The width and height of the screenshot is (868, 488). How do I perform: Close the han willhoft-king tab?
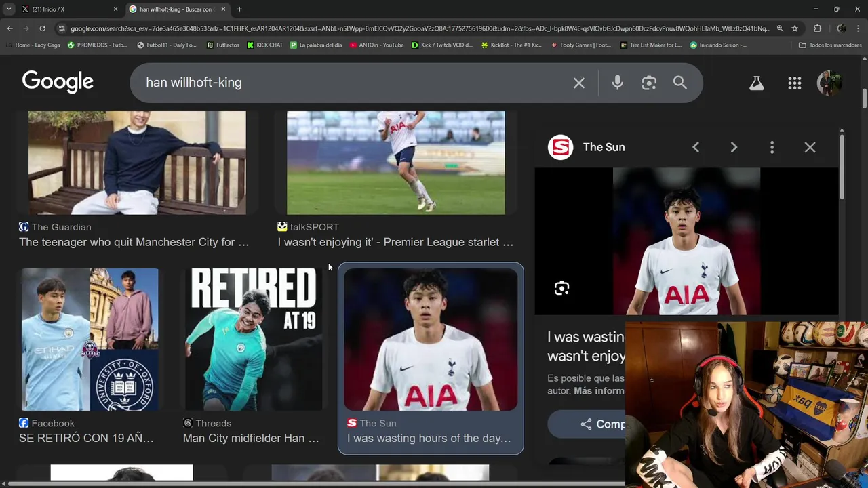click(223, 9)
